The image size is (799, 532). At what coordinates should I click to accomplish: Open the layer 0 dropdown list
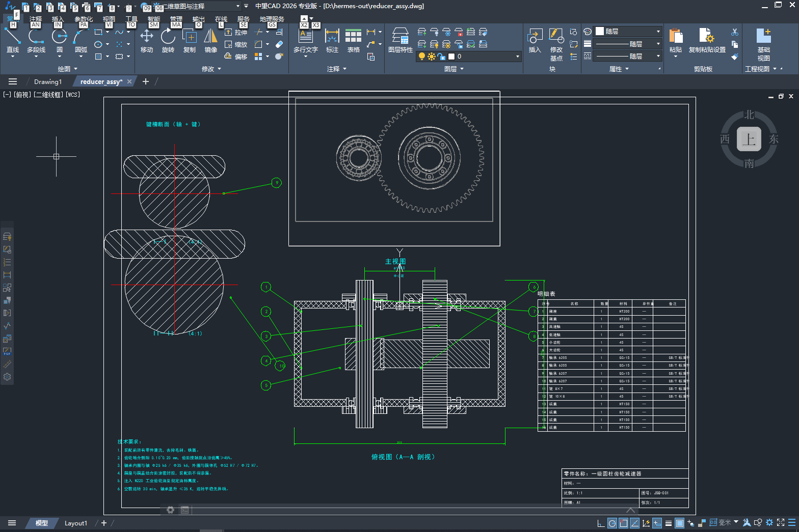point(518,57)
